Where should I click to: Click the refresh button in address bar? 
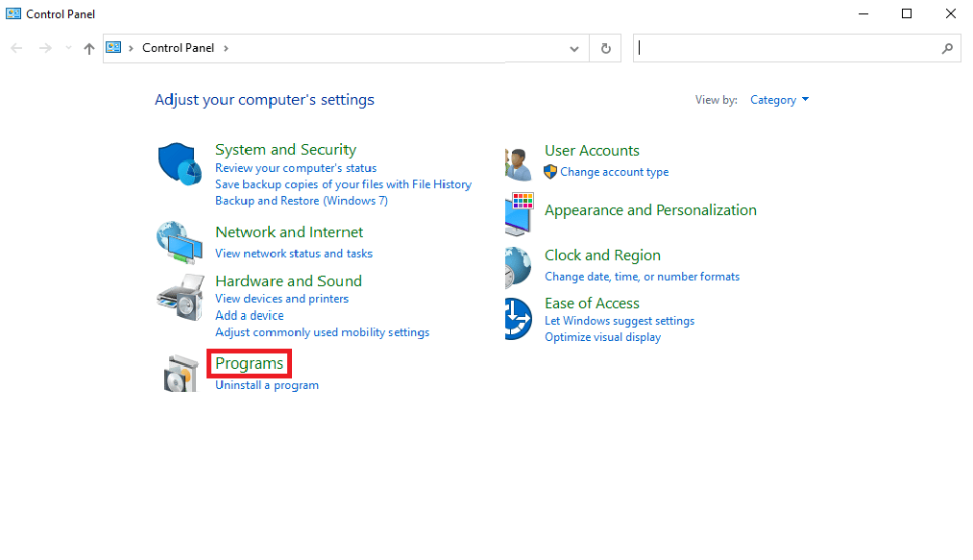pos(606,48)
